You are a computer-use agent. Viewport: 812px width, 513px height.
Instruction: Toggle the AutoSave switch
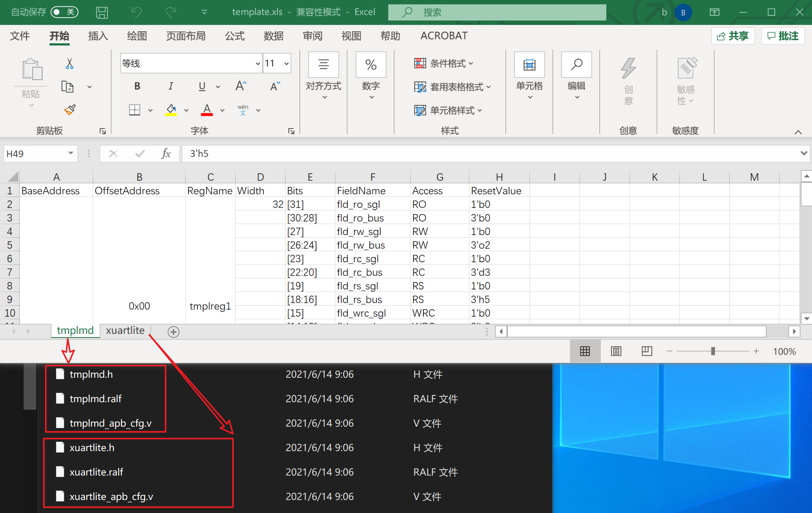[x=64, y=12]
